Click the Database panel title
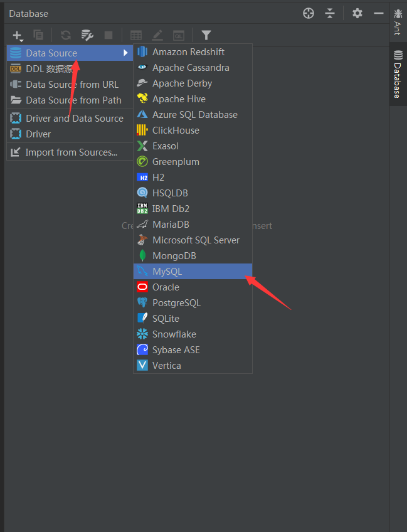Viewport: 407px width, 532px height. click(x=28, y=14)
